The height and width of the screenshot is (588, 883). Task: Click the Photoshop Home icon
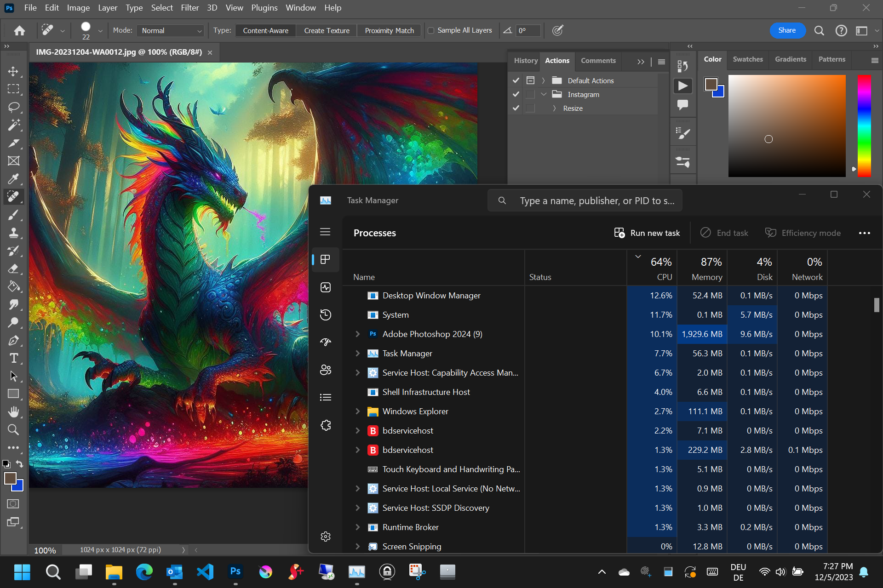point(19,30)
